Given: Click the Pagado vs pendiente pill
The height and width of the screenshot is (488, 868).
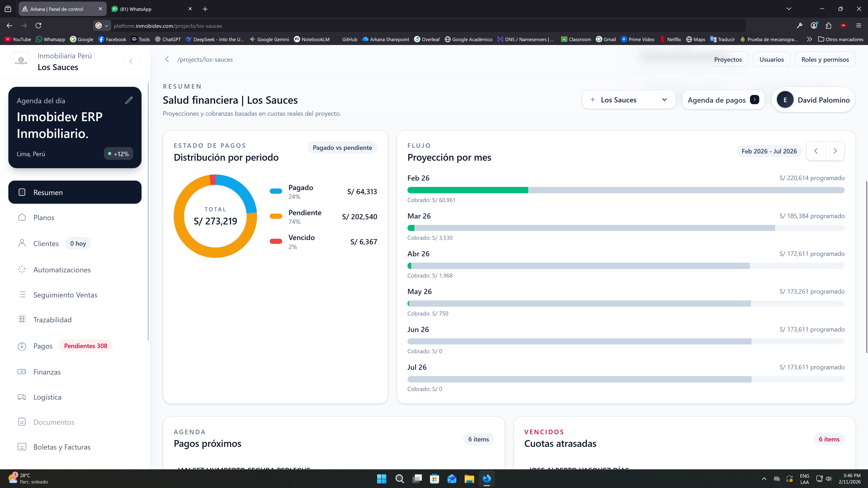Looking at the screenshot, I should coord(342,148).
